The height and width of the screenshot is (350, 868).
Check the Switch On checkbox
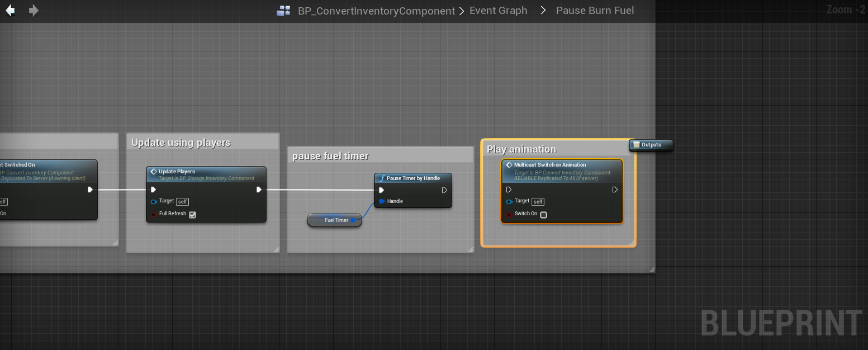543,215
